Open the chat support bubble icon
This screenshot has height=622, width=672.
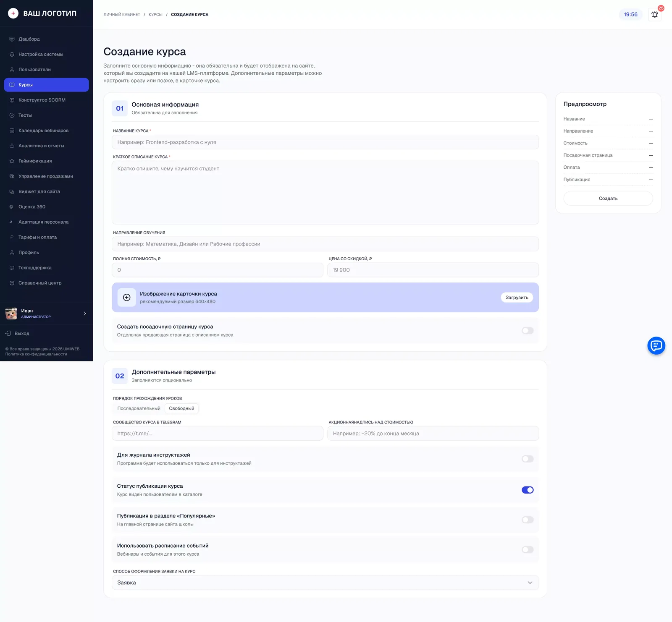tap(656, 346)
